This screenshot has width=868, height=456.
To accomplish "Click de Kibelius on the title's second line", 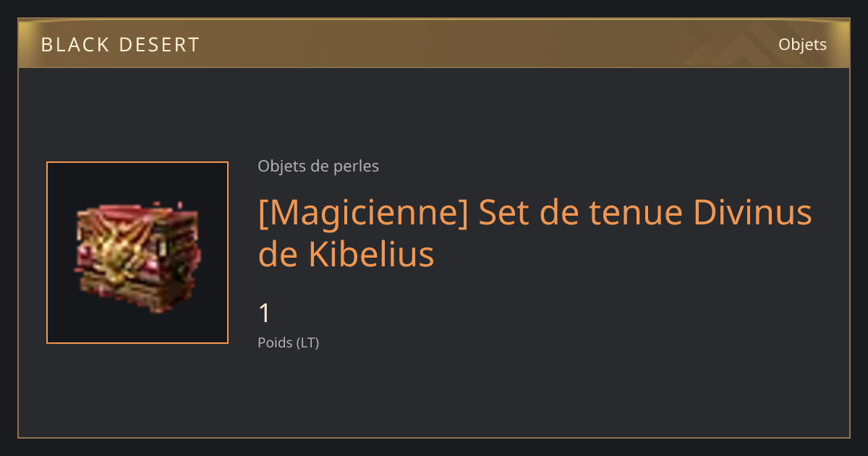I will (x=346, y=254).
